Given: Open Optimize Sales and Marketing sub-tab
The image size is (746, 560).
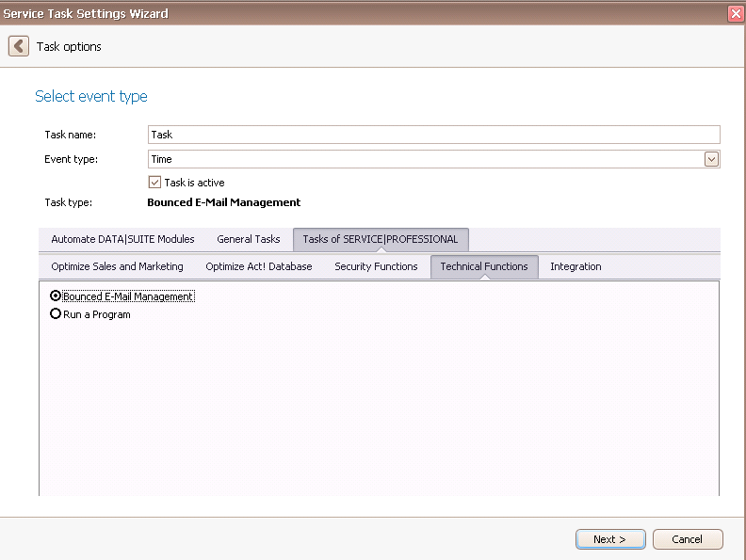Looking at the screenshot, I should click(117, 266).
